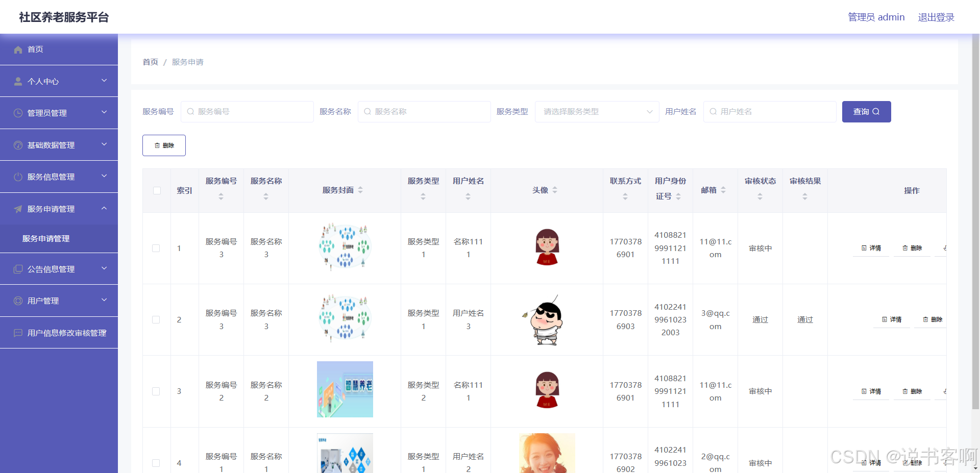The image size is (980, 473).
Task: Open the 请选择服务类型 dropdown
Action: [596, 111]
